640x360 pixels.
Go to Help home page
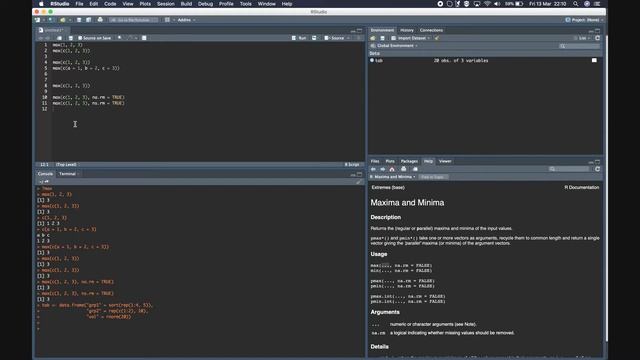[392, 169]
